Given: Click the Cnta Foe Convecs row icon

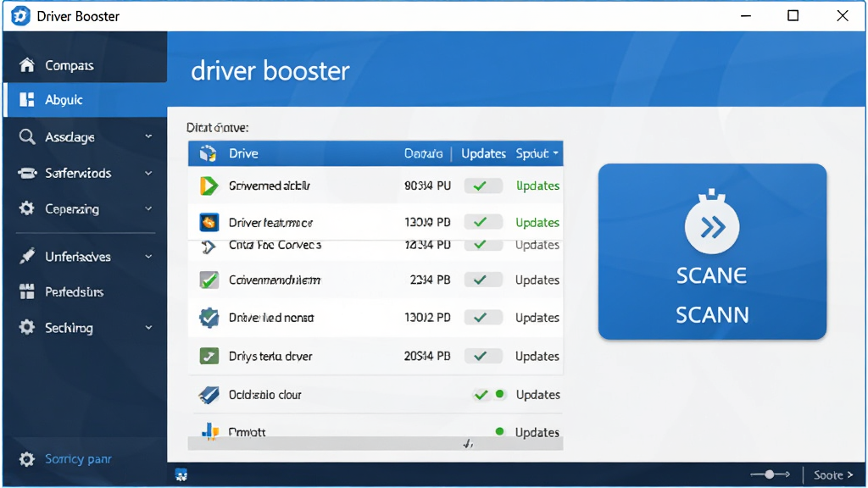Looking at the screenshot, I should [x=209, y=247].
